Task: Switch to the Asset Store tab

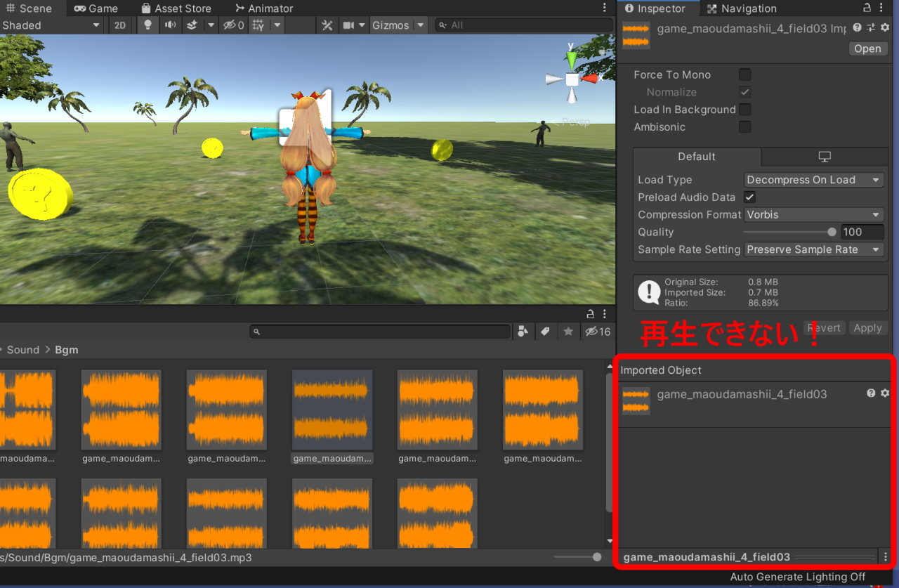Action: (176, 8)
